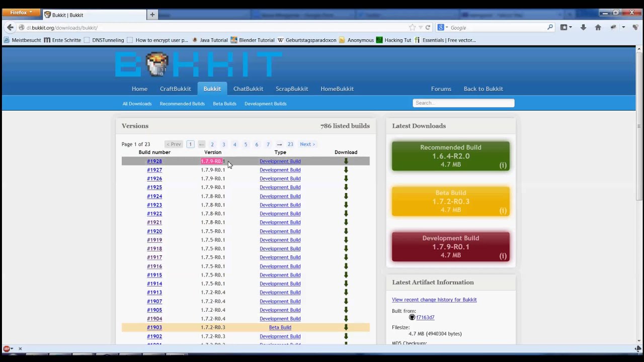644x362 pixels.
Task: Open the All Downloads link
Action: click(137, 104)
